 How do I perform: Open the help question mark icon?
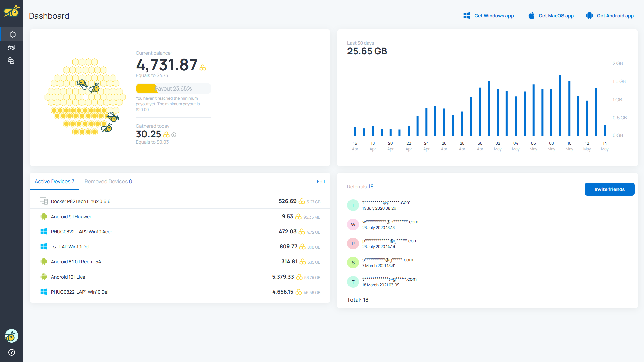click(x=12, y=352)
